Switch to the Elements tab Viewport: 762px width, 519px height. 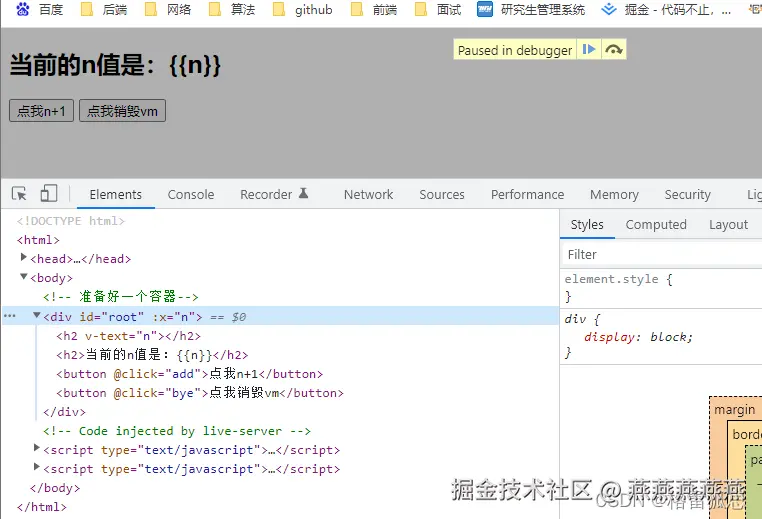pos(116,194)
